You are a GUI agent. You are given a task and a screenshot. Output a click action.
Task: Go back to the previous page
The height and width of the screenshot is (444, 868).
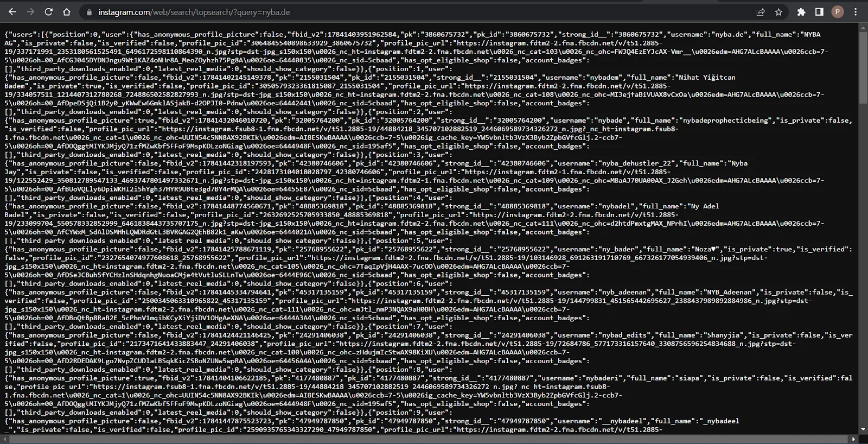click(12, 12)
